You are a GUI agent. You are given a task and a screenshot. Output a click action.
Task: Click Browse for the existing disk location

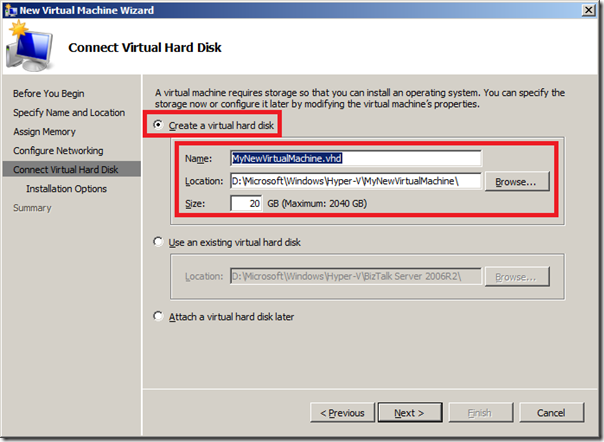tap(517, 276)
